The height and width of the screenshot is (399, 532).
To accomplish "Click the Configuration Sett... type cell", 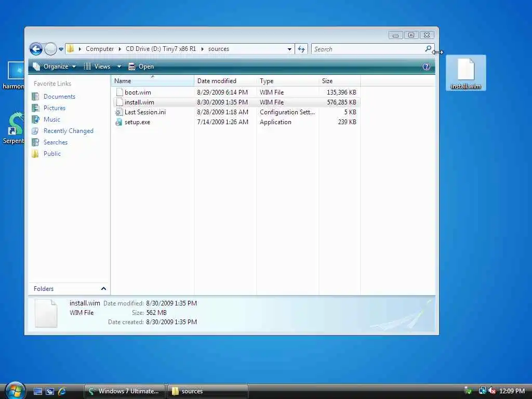I will click(287, 112).
